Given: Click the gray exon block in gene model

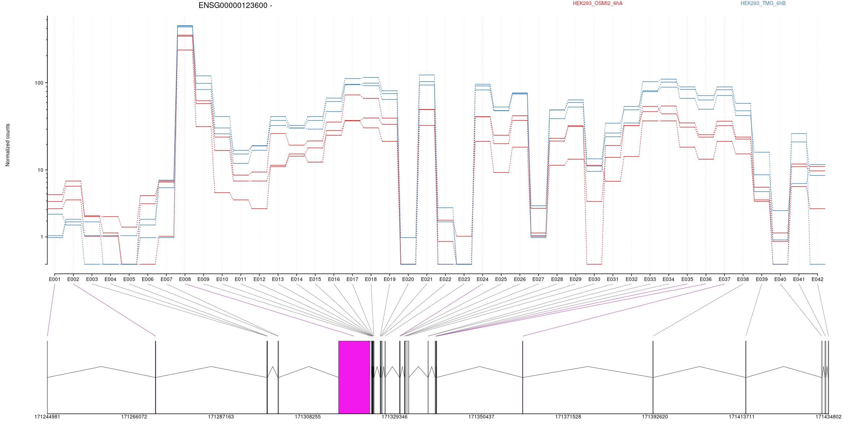Looking at the screenshot, I should (x=407, y=377).
